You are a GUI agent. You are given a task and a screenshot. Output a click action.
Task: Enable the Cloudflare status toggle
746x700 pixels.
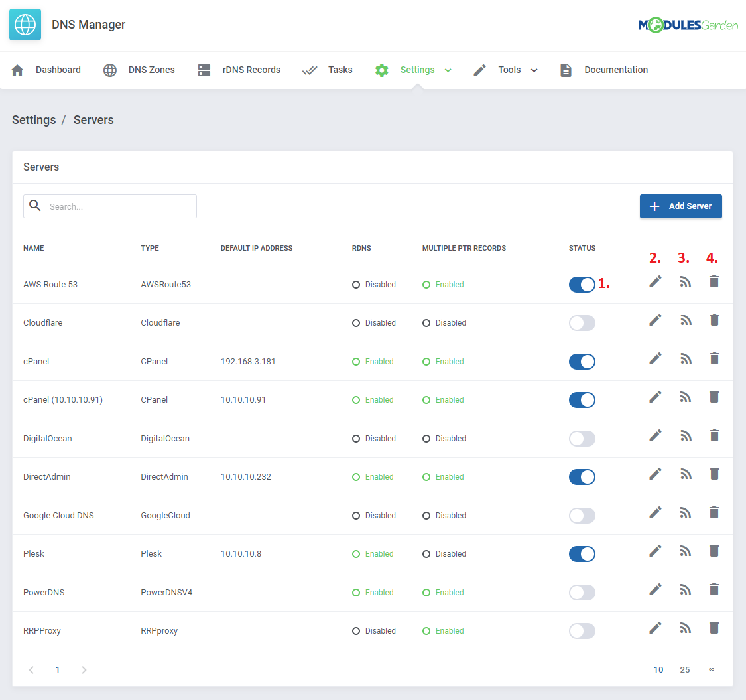[582, 323]
